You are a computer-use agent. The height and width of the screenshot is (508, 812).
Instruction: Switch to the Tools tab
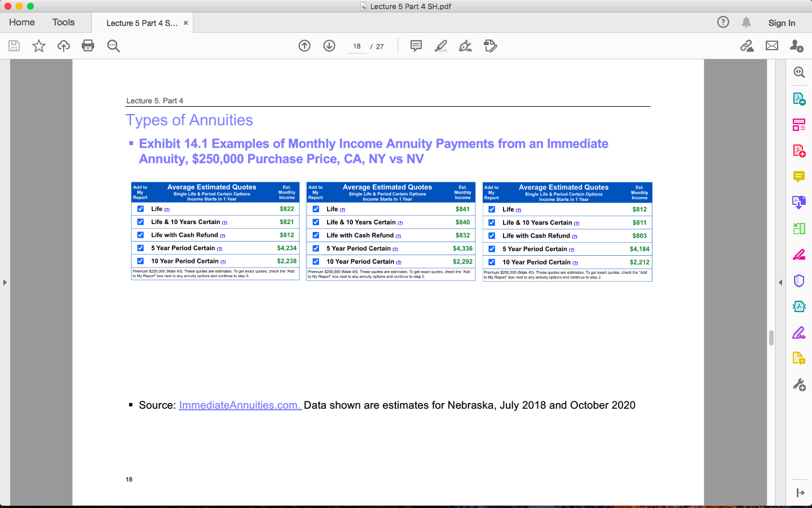63,22
